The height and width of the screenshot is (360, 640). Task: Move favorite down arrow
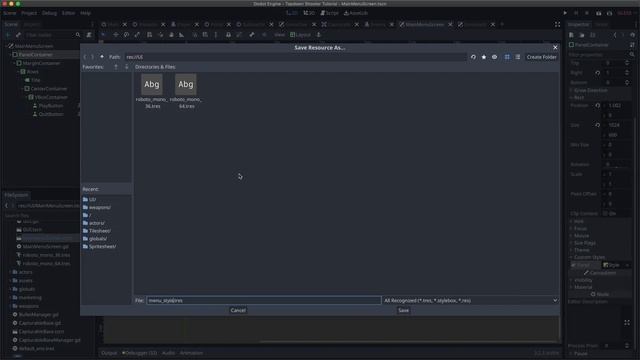point(127,67)
